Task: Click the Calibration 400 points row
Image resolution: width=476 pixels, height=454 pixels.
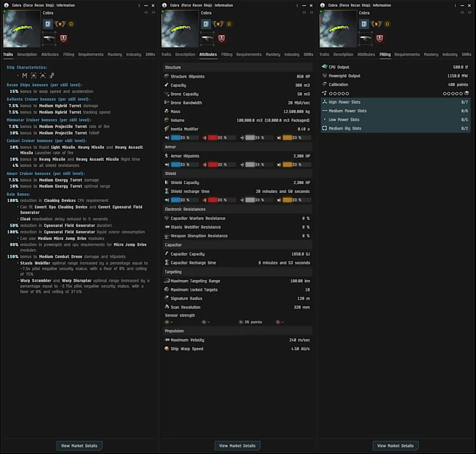Action: [395, 85]
